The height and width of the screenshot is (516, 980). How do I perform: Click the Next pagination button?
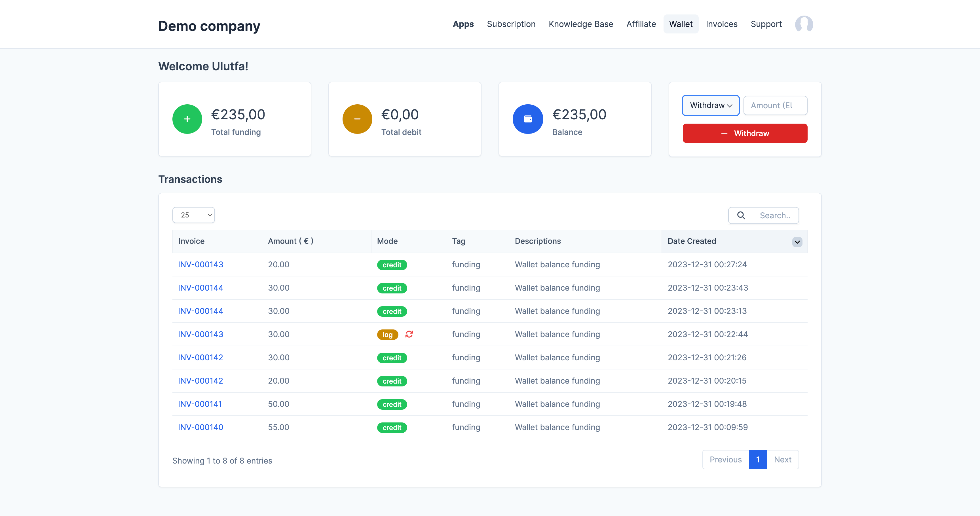tap(782, 459)
